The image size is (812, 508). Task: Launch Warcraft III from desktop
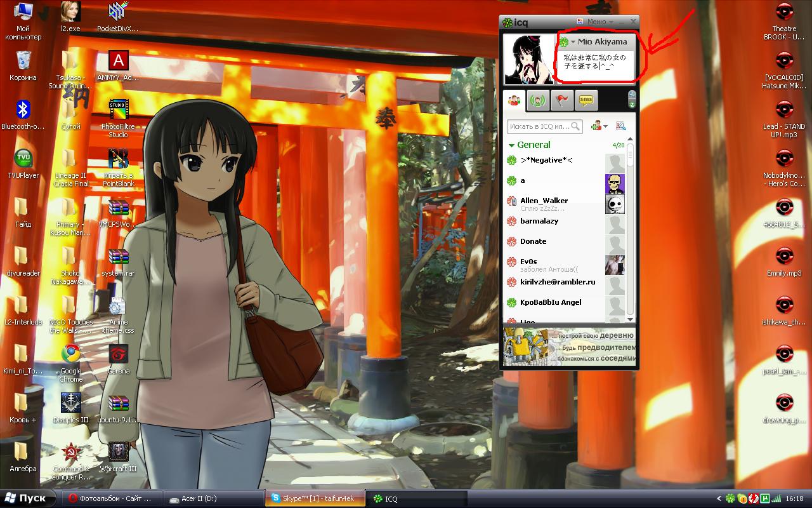118,457
